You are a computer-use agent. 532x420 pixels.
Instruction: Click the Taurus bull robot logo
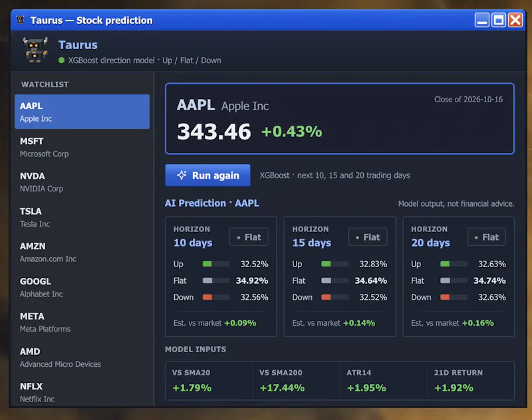click(35, 50)
